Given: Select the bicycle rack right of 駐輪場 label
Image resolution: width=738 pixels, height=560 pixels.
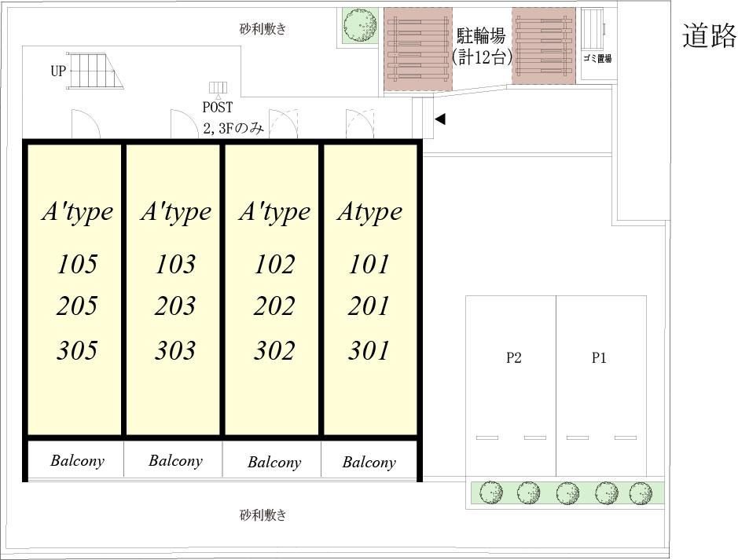Looking at the screenshot, I should pyautogui.click(x=543, y=46).
